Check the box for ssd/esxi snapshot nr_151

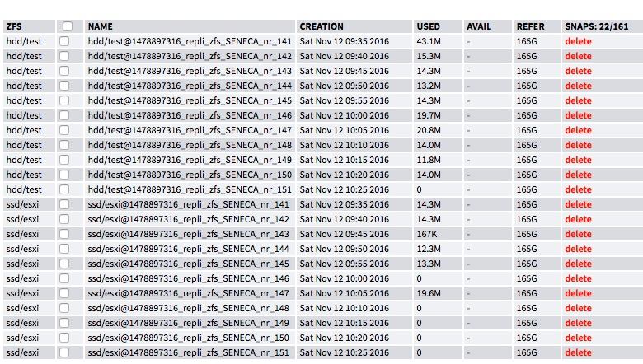64,352
